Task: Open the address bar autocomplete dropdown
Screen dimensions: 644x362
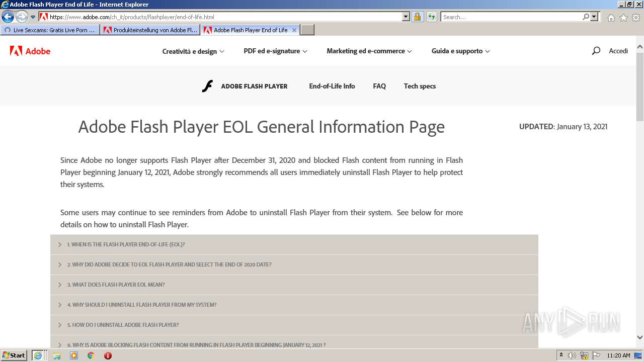Action: coord(406,17)
